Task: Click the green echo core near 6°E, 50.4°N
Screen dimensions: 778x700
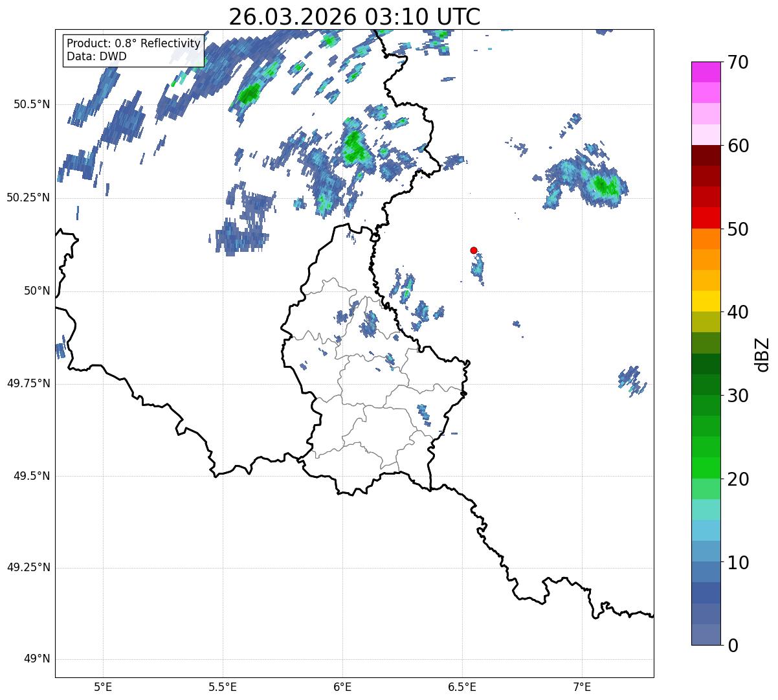Action: tap(353, 148)
